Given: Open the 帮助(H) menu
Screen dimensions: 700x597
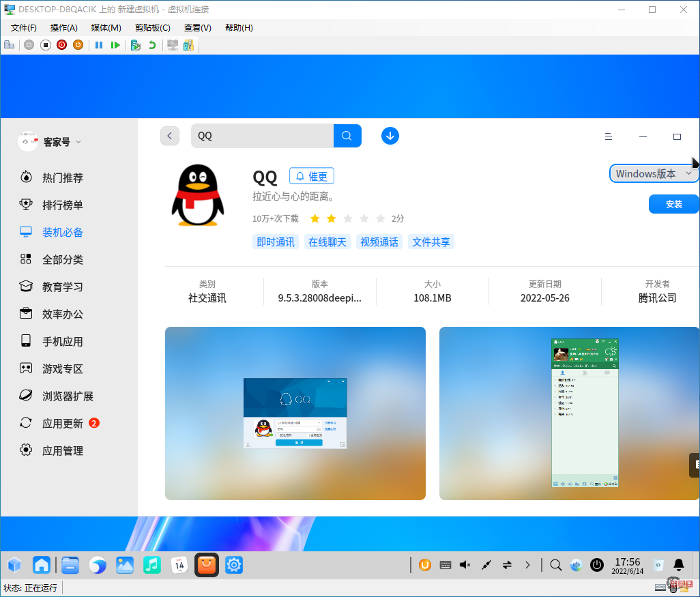Looking at the screenshot, I should [239, 28].
